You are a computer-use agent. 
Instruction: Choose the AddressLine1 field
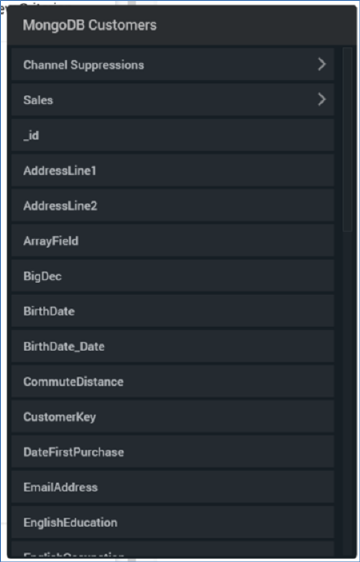point(173,170)
